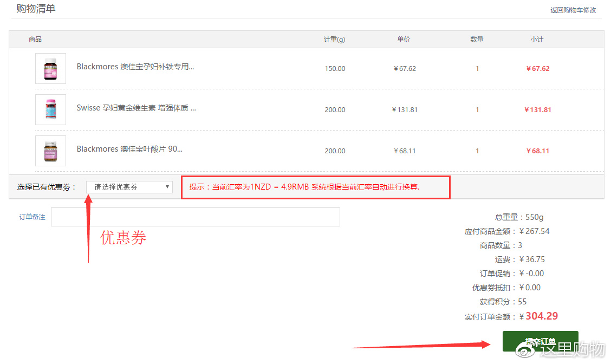Click the Blackmores iron supplement product thumbnail
The height and width of the screenshot is (364, 611).
point(50,69)
